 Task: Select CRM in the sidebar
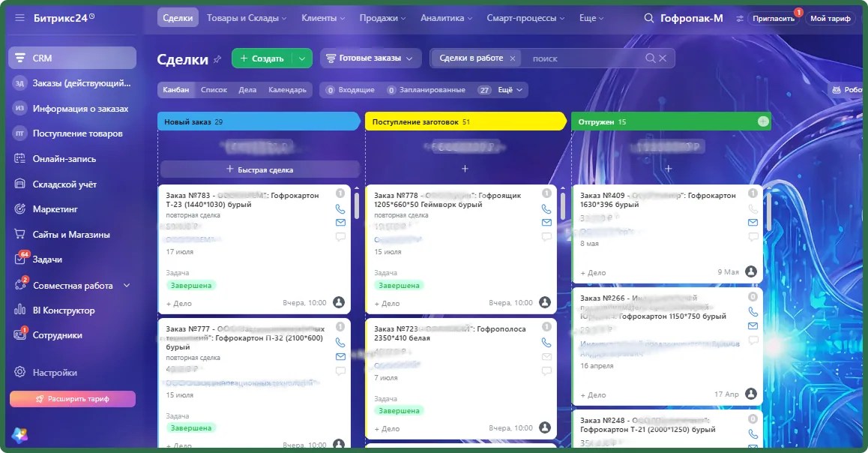(x=72, y=58)
